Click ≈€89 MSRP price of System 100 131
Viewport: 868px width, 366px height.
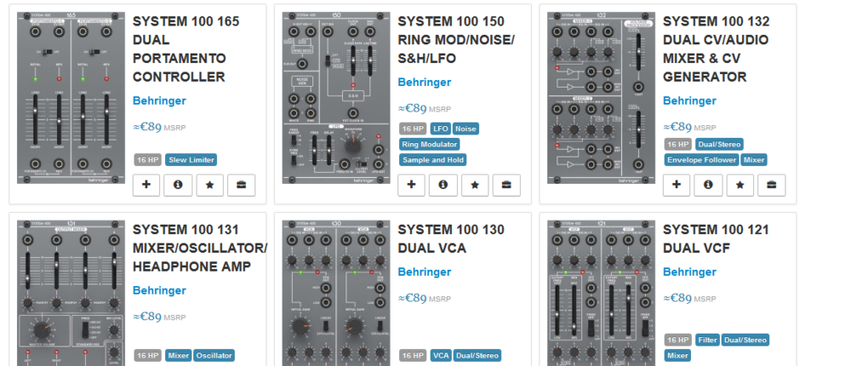159,317
